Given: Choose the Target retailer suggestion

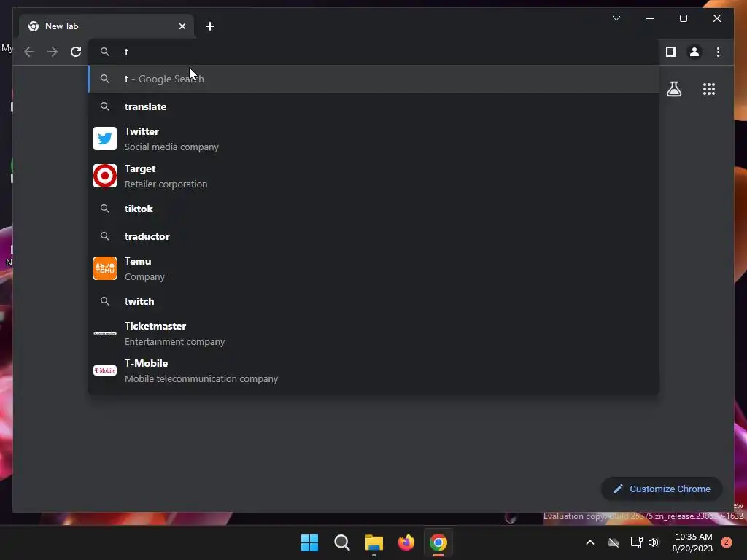Looking at the screenshot, I should pyautogui.click(x=373, y=176).
